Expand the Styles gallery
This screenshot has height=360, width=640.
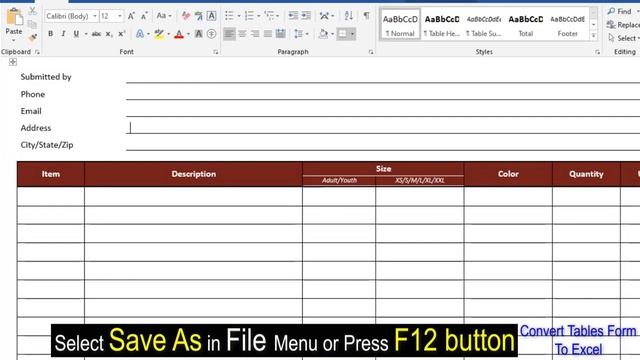(x=593, y=36)
